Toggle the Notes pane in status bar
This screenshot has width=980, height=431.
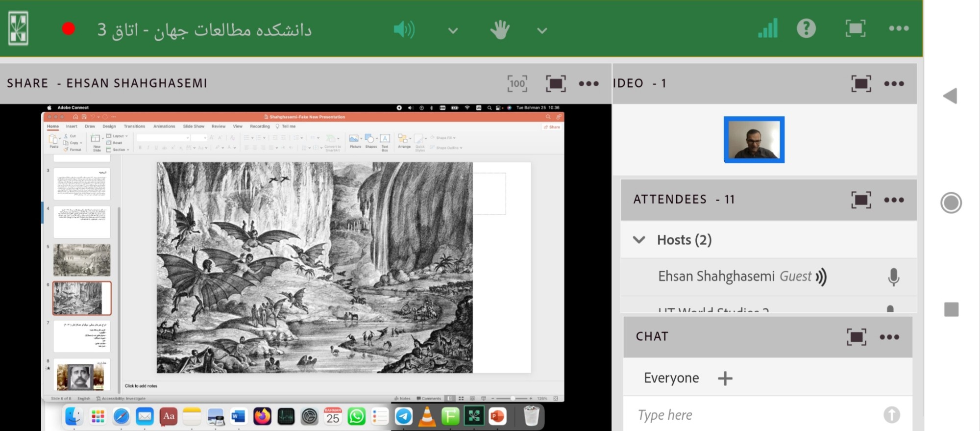(402, 399)
